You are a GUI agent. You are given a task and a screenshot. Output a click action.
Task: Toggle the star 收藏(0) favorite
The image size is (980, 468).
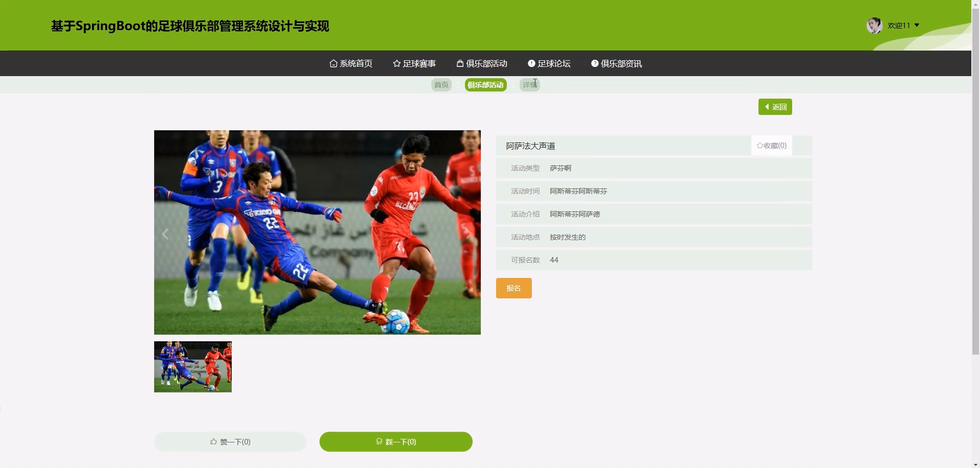click(x=771, y=145)
